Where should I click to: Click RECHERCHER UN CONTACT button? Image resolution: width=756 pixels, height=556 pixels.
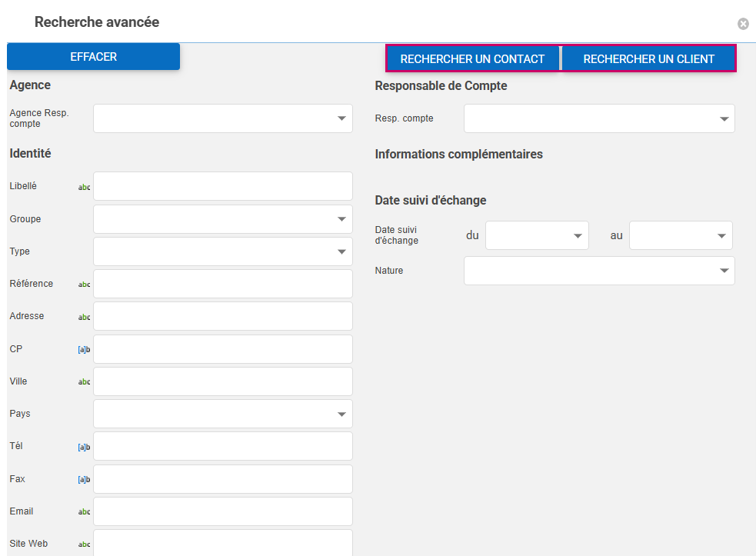click(x=472, y=59)
